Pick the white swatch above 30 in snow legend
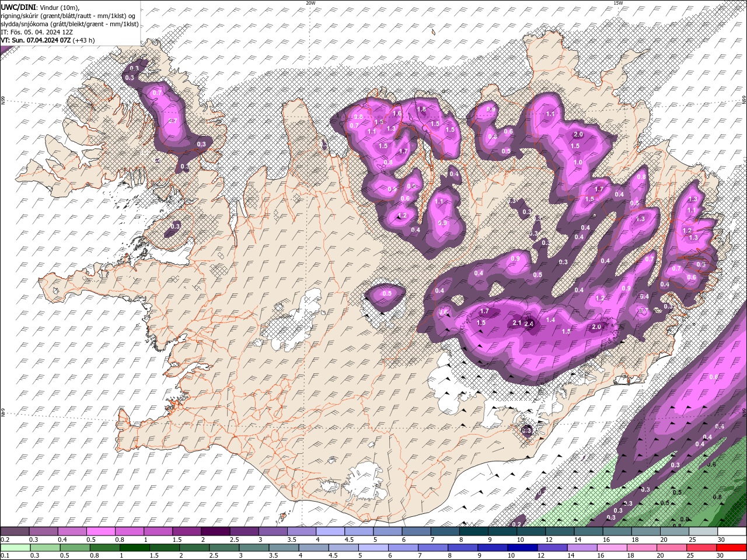 tap(731, 531)
